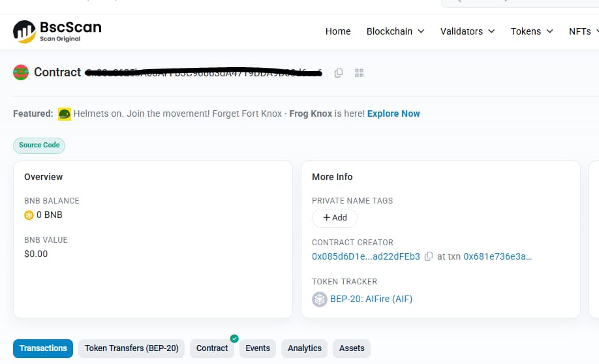Expand the Tokens dropdown menu
599x364 pixels.
pyautogui.click(x=532, y=31)
